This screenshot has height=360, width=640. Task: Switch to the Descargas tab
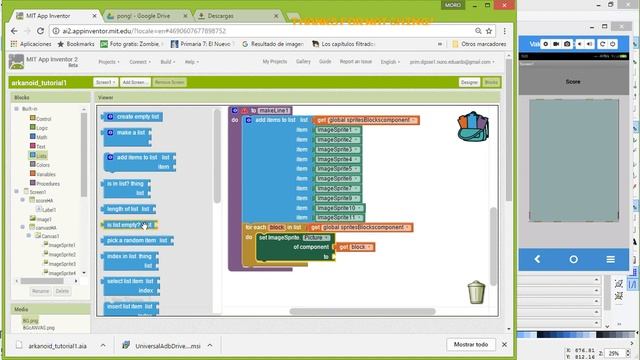[220, 16]
